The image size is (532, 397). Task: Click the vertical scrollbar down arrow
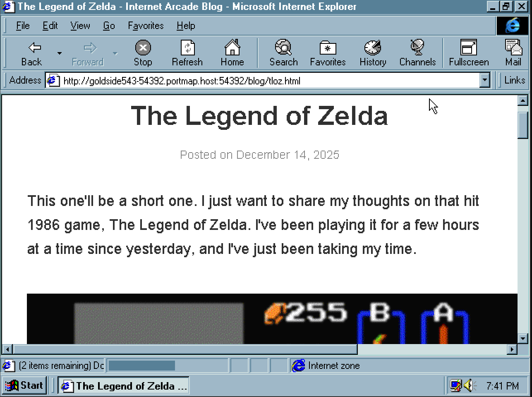pyautogui.click(x=522, y=339)
